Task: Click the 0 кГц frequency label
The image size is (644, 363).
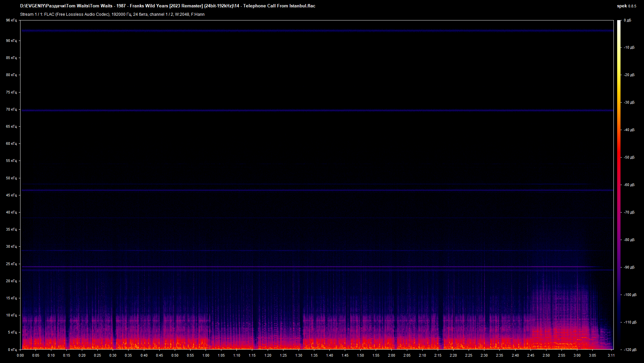Action: coord(12,350)
